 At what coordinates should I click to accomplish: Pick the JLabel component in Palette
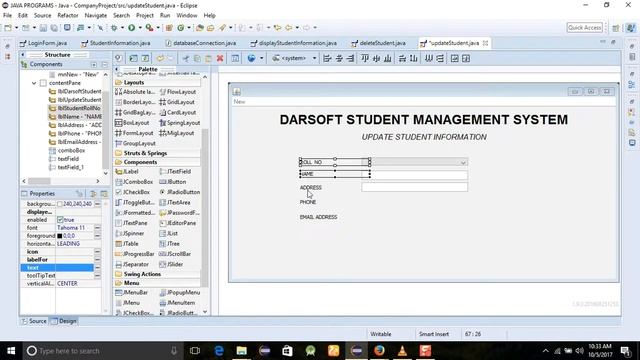click(128, 172)
